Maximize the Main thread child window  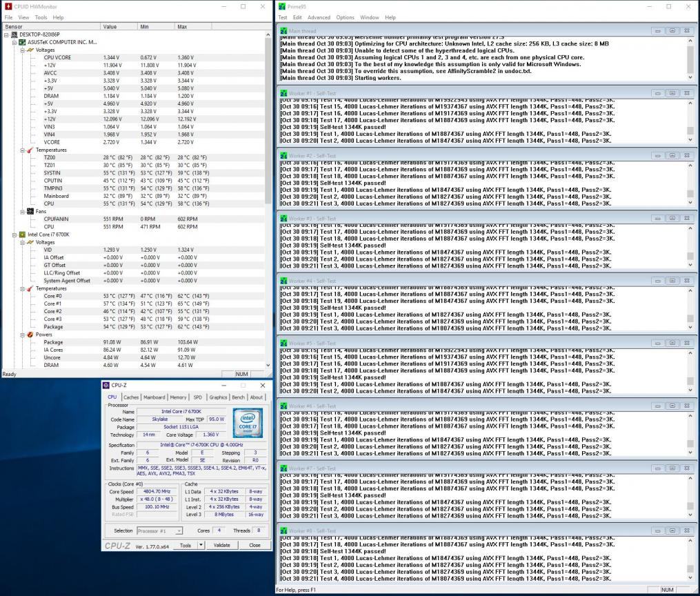(x=672, y=31)
